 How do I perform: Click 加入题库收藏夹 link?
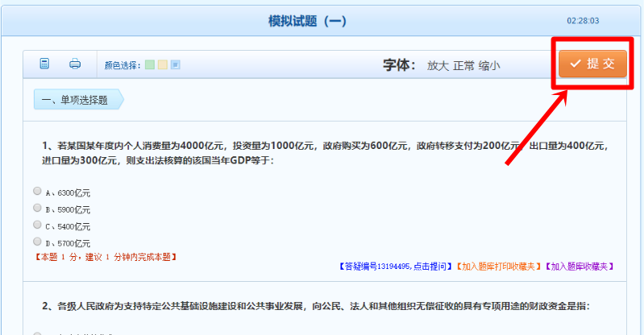[579, 267]
